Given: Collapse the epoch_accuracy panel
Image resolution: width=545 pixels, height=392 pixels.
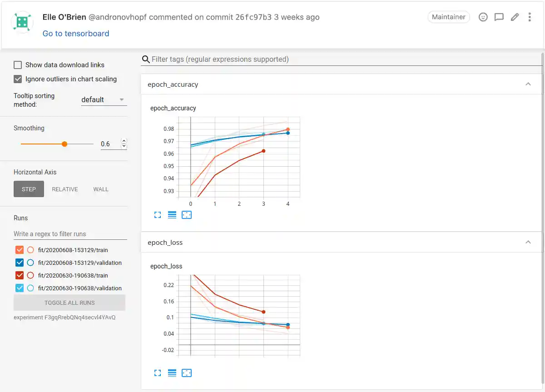Looking at the screenshot, I should pyautogui.click(x=528, y=84).
